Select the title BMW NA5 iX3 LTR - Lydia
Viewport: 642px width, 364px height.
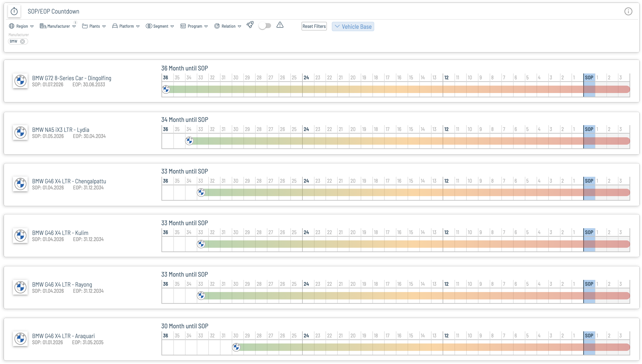[x=61, y=130]
